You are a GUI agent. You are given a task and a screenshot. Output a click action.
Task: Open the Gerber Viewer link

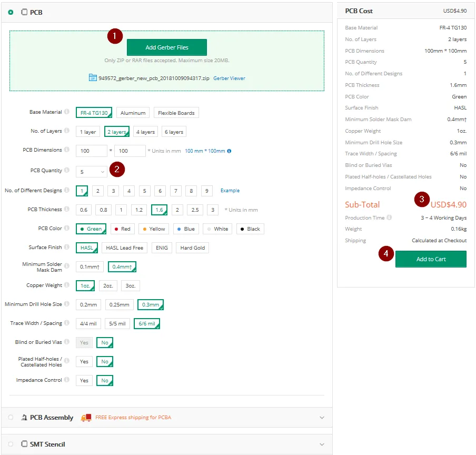(229, 78)
